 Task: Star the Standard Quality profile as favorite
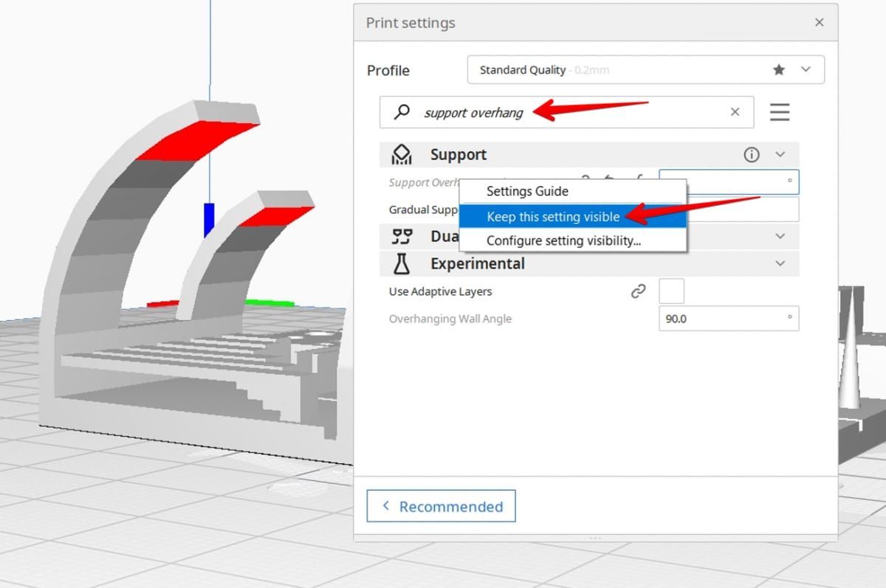click(x=779, y=69)
